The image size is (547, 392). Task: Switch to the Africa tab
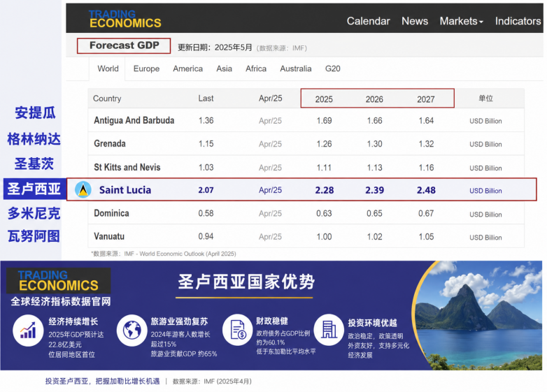(256, 68)
